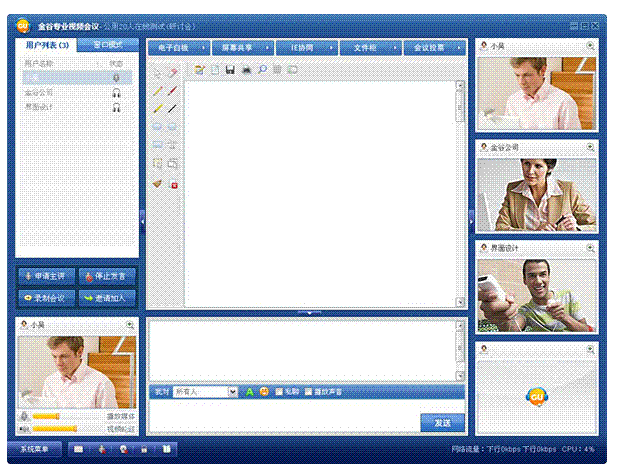Click the keyboard icon in bottom toolbar

pyautogui.click(x=78, y=449)
